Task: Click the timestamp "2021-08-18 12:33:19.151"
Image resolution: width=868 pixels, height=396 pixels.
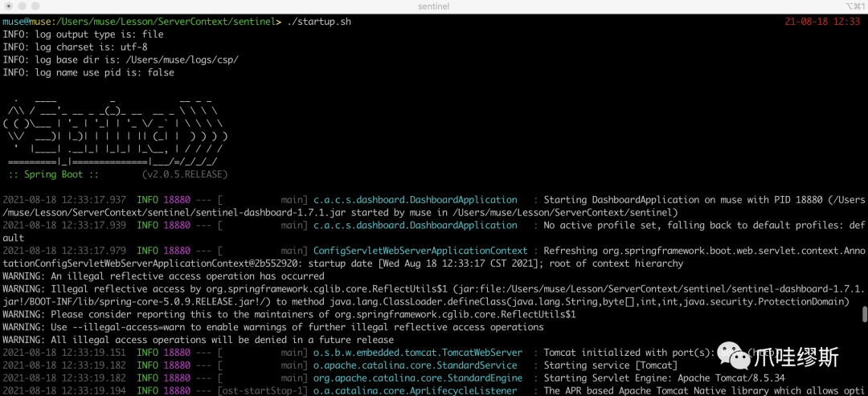Action: pyautogui.click(x=64, y=353)
